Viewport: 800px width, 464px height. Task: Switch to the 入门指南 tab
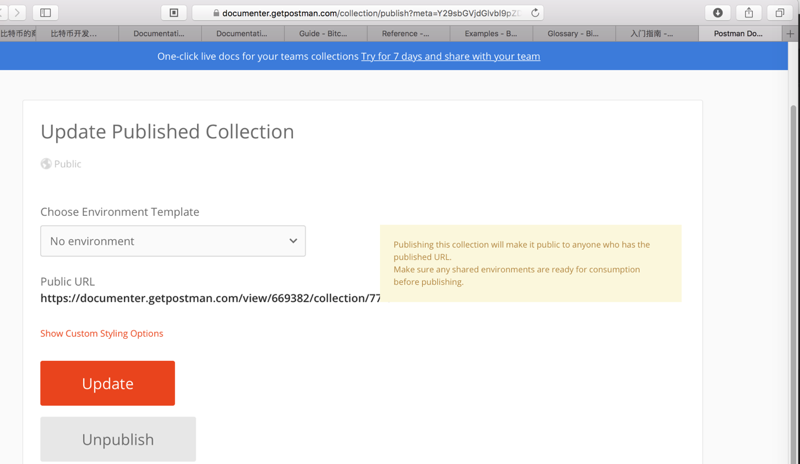[x=657, y=34]
